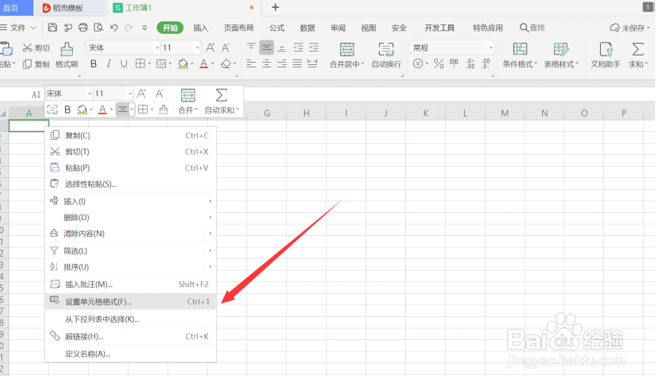
Task: Click the ribbon Borders icon
Action: pyautogui.click(x=140, y=64)
